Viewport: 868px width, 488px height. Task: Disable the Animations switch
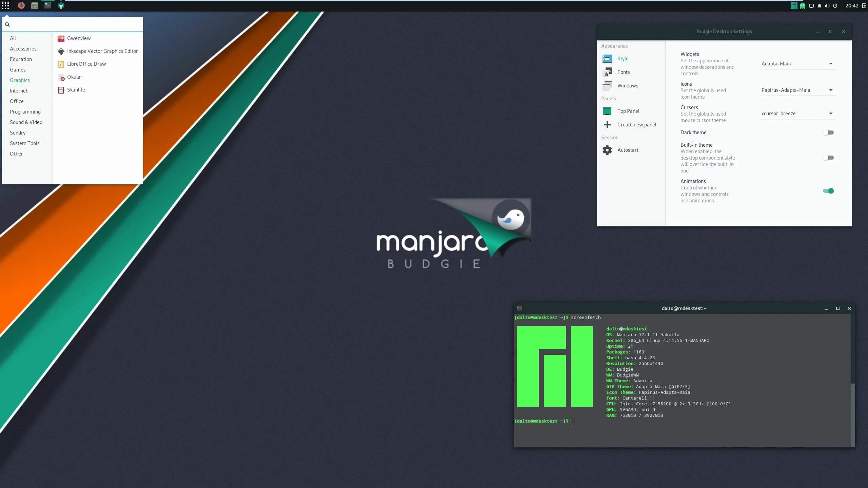pyautogui.click(x=828, y=191)
